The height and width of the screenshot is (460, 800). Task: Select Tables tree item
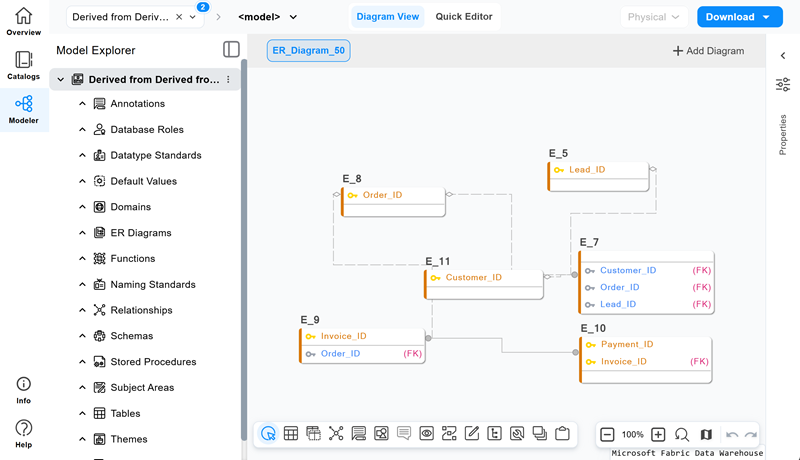pyautogui.click(x=125, y=414)
